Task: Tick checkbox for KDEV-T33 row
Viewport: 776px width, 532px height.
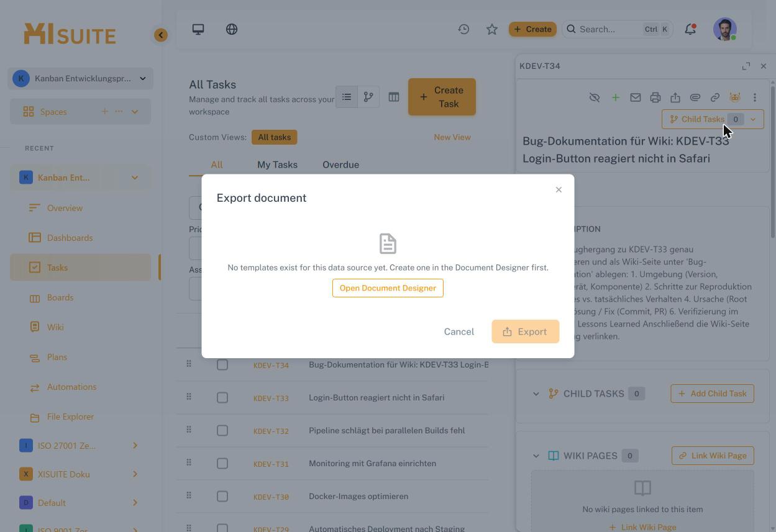Action: pos(222,398)
